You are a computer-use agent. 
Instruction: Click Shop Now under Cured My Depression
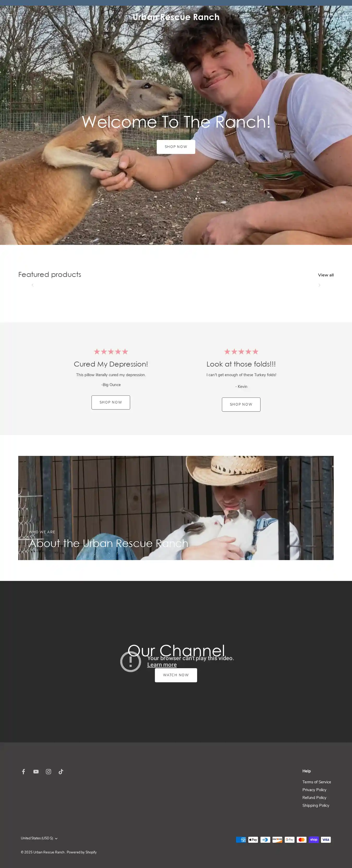[111, 402]
